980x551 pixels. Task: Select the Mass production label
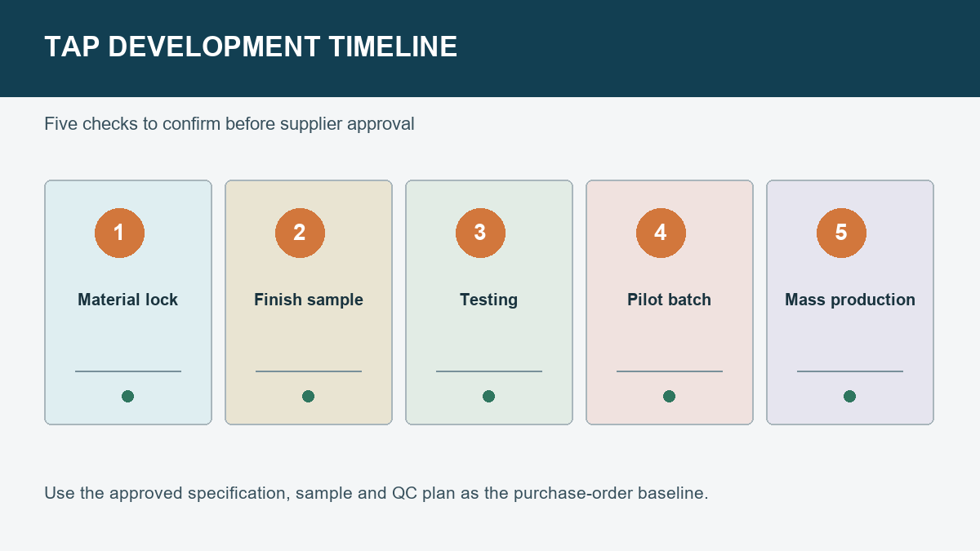[x=849, y=300]
